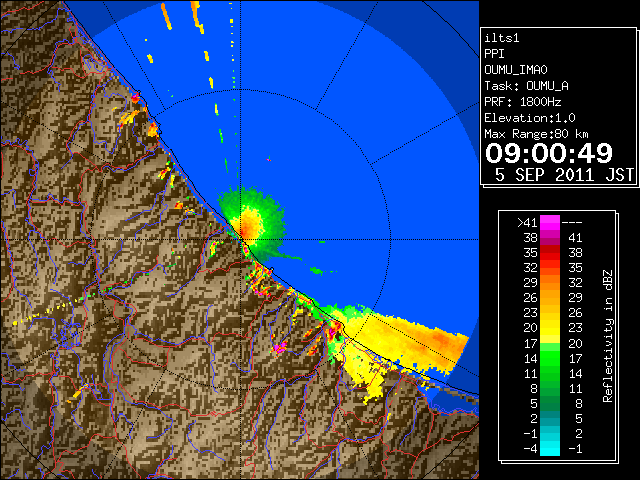
Task: Pick the magenta band of the color scale
Action: [550, 223]
